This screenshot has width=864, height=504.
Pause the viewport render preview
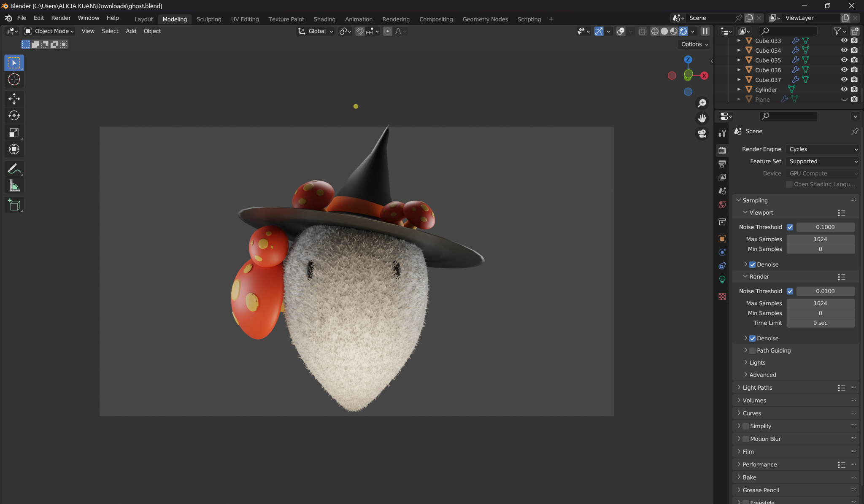705,31
